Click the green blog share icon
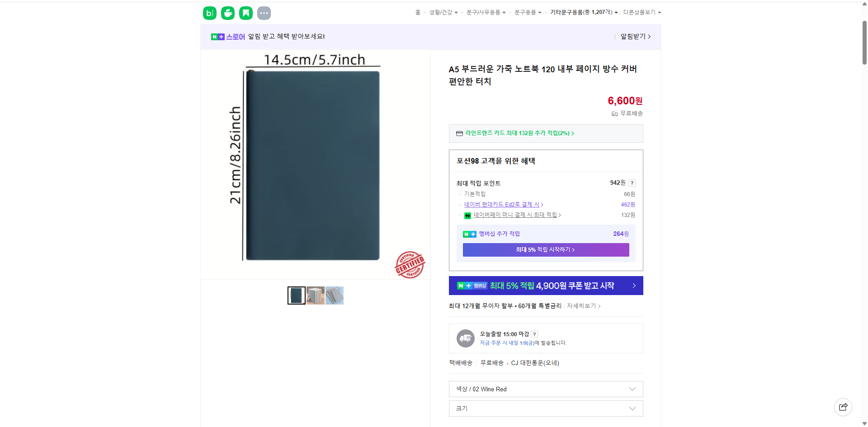This screenshot has height=427, width=868. click(x=209, y=13)
